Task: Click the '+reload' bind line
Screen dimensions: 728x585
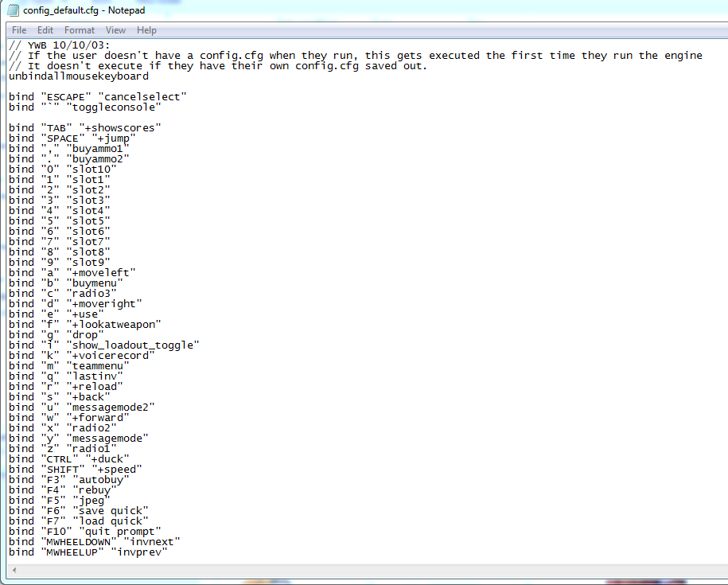Action: [x=66, y=387]
